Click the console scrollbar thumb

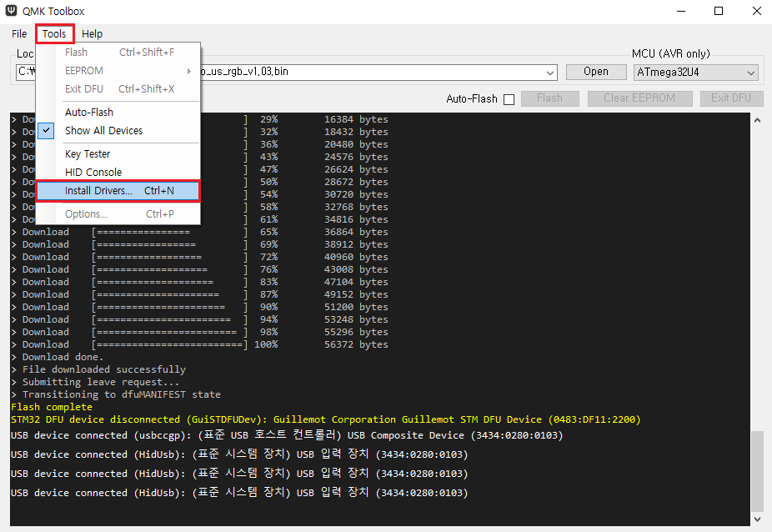(x=757, y=472)
